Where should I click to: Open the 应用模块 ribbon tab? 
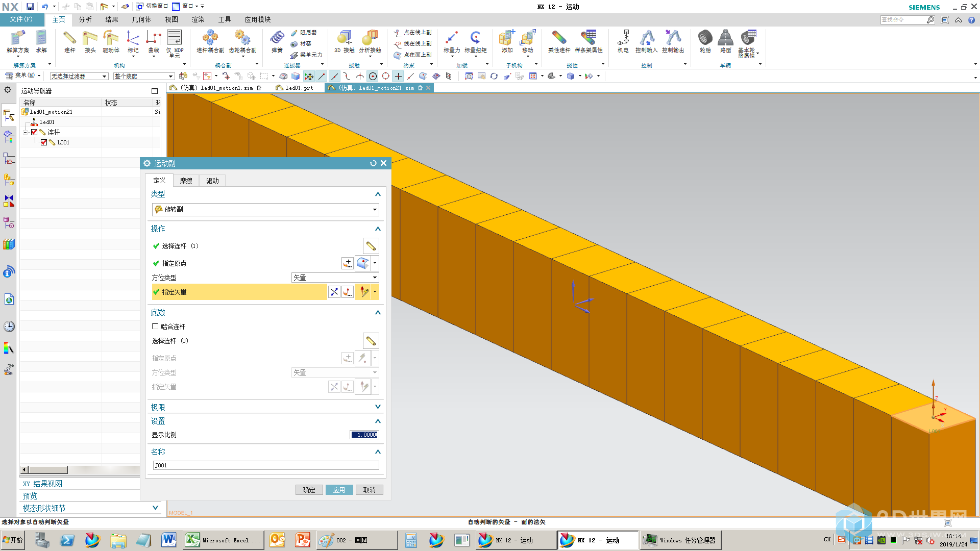pyautogui.click(x=257, y=19)
